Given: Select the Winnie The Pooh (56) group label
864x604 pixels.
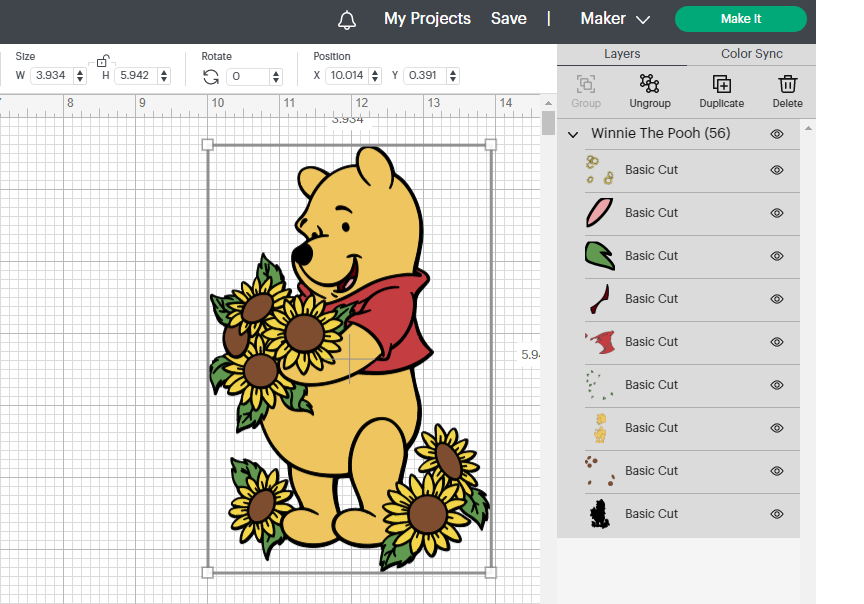Looking at the screenshot, I should point(661,133).
